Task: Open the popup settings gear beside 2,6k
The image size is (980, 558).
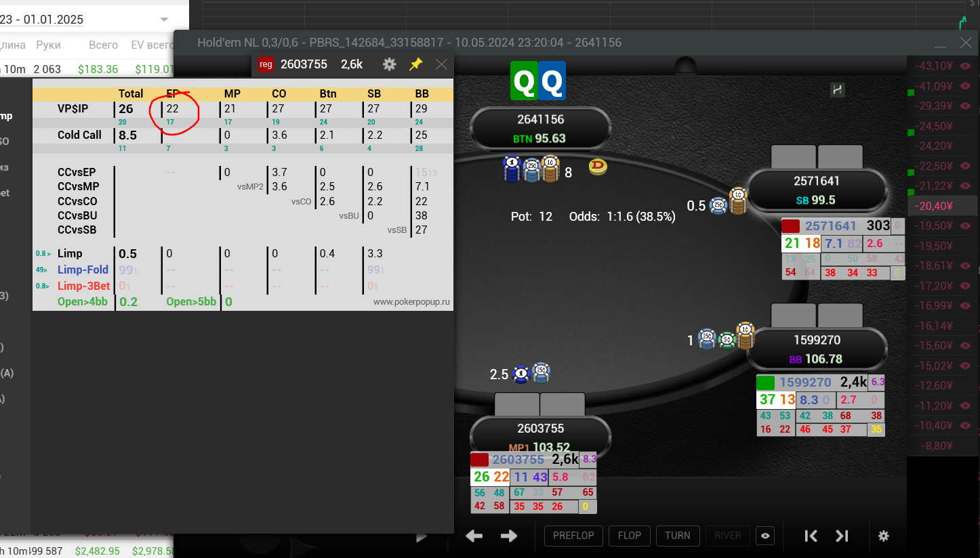Action: pos(389,64)
